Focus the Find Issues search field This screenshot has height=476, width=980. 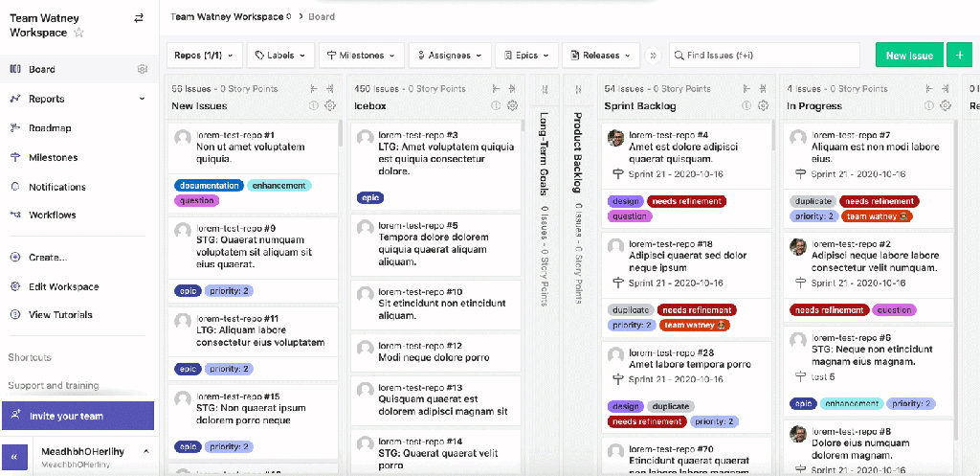pyautogui.click(x=765, y=55)
